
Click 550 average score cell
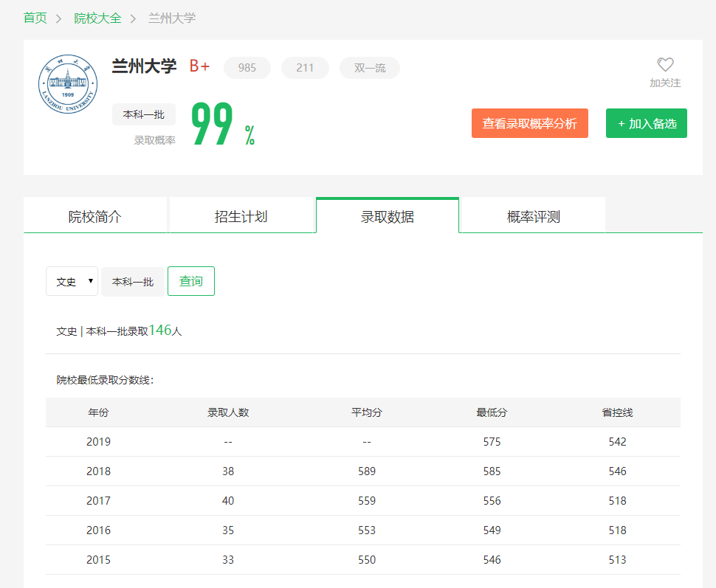pyautogui.click(x=367, y=560)
